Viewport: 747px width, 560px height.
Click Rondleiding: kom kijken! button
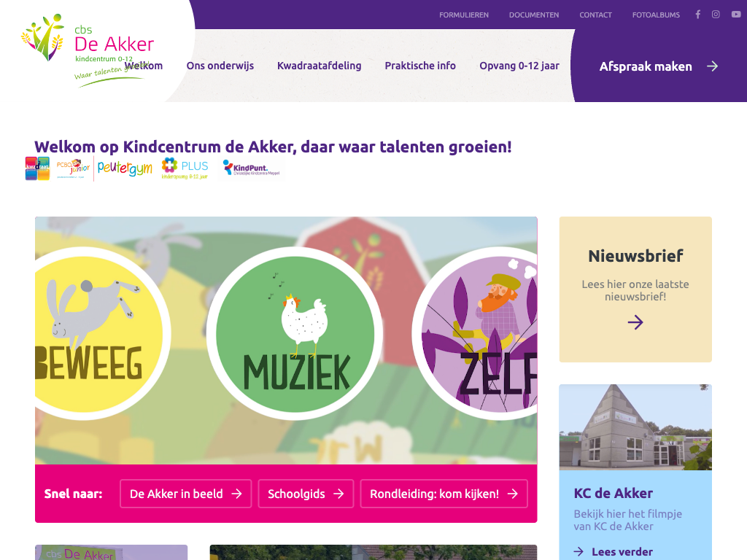pos(444,494)
